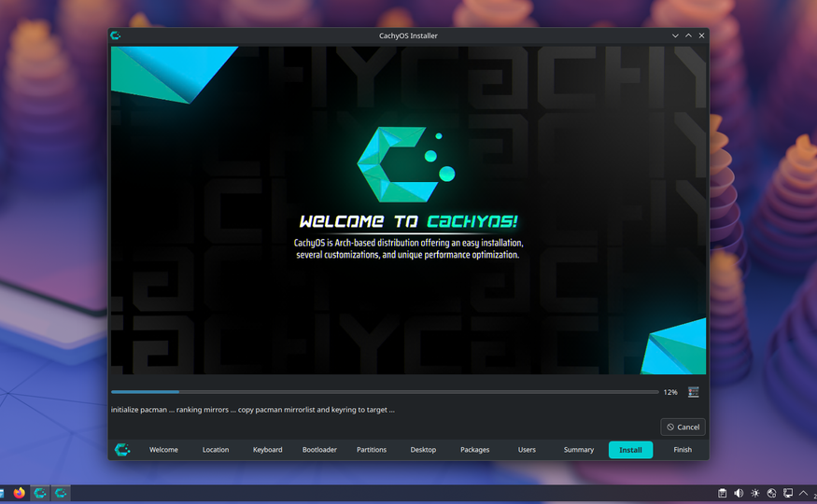Toggle the installation log view icon

693,392
